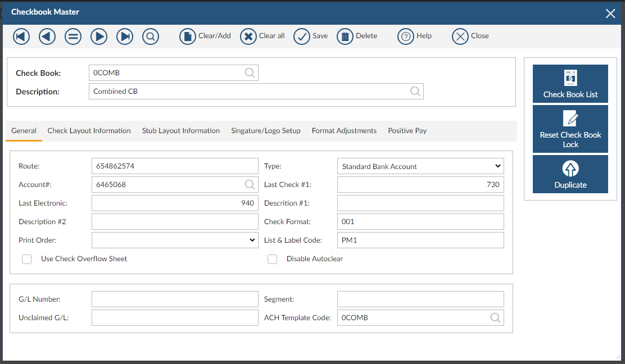Tick the Disable Autoclear checkbox
Image resolution: width=625 pixels, height=364 pixels.
pos(273,259)
